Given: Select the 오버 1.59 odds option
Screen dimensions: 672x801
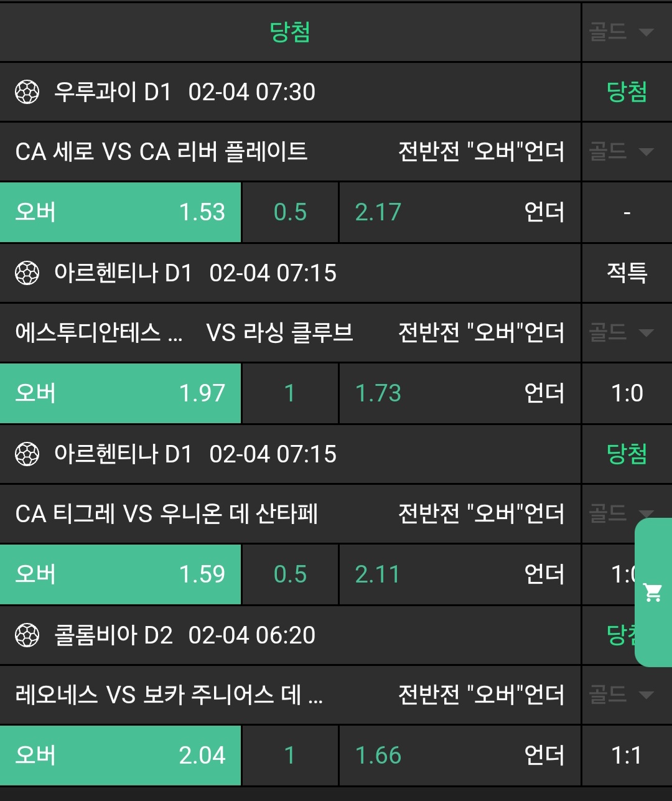Looking at the screenshot, I should (x=120, y=574).
